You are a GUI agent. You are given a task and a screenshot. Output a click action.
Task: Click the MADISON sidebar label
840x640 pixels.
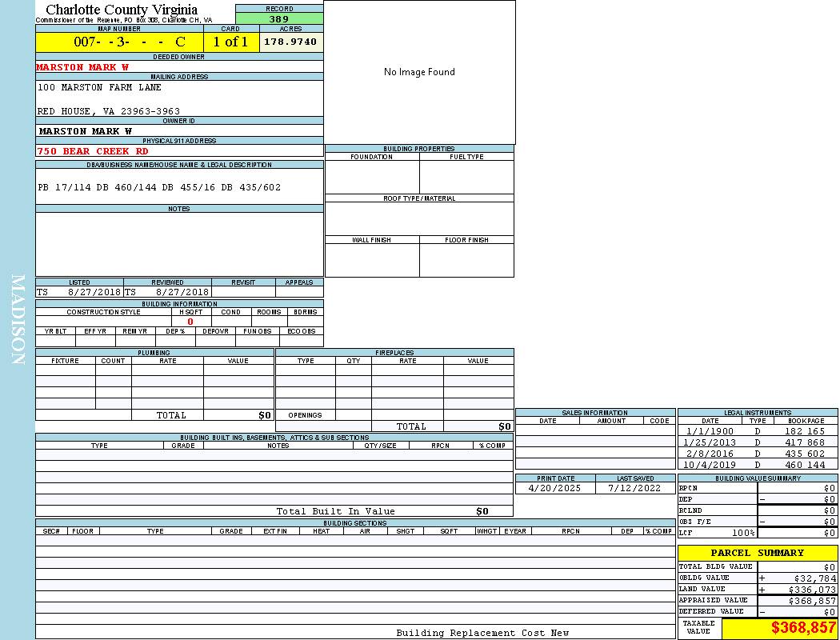18,320
